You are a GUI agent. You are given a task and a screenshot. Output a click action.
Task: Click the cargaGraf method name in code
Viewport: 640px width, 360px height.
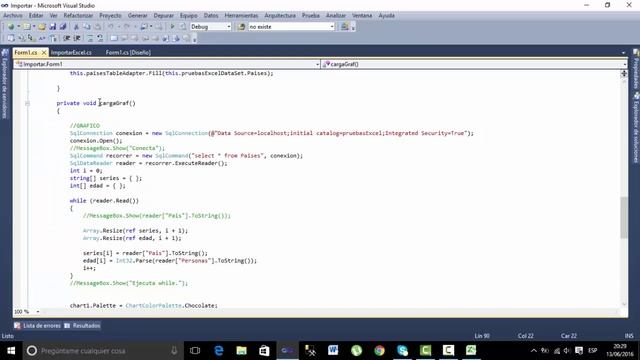[114, 103]
